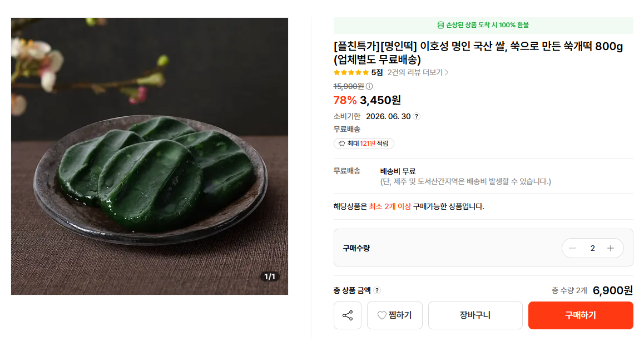
Task: Click the coin icon in refund banner
Action: [440, 25]
